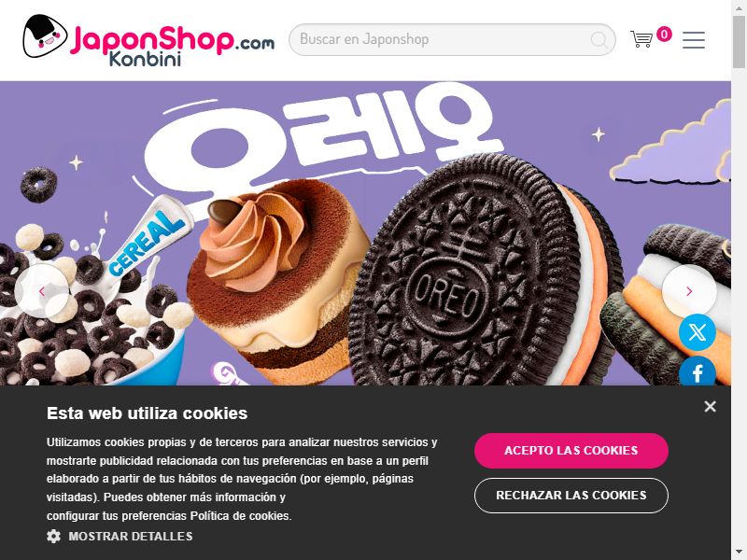The width and height of the screenshot is (747, 560).
Task: Focus the Buscar en Japonshop field
Action: [452, 39]
